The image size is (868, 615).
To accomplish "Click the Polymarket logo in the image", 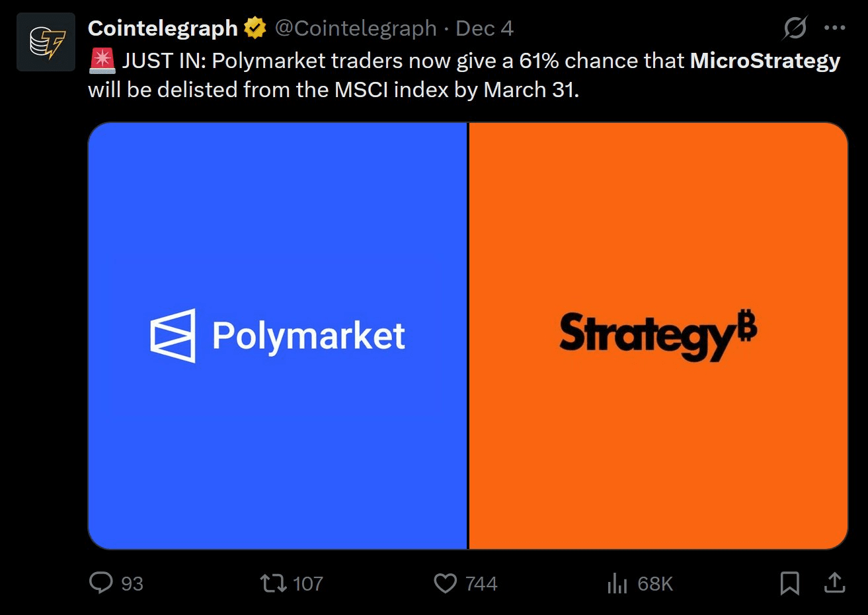I will [x=278, y=336].
